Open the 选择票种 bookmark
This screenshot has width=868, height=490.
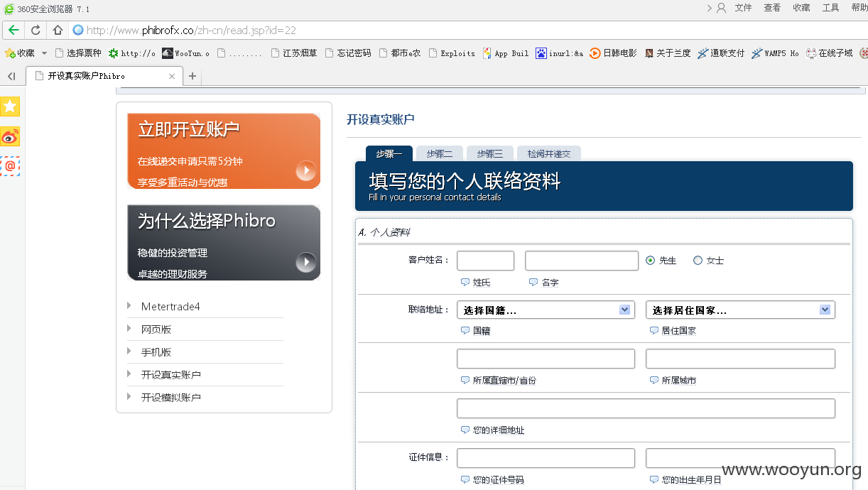(x=78, y=53)
